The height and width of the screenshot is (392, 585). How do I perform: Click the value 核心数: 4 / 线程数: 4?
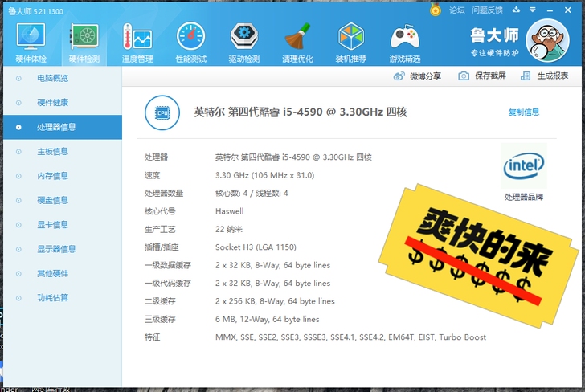(252, 194)
